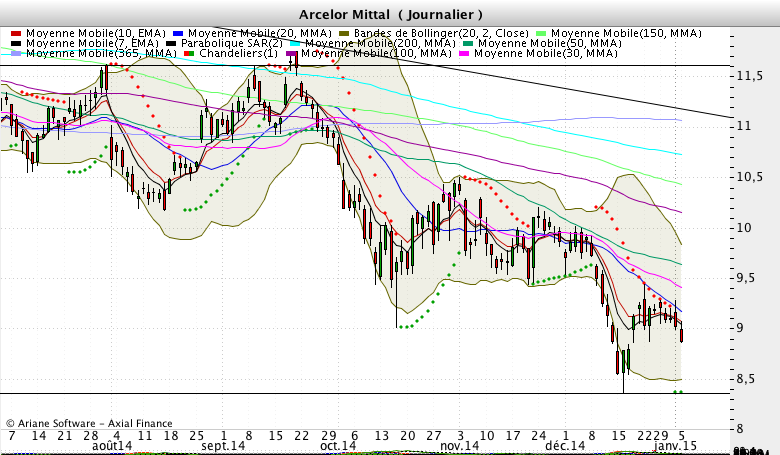Select the 'Moyenne Mobile(30, MMA)' legend label
The width and height of the screenshot is (780, 455).
tap(546, 53)
